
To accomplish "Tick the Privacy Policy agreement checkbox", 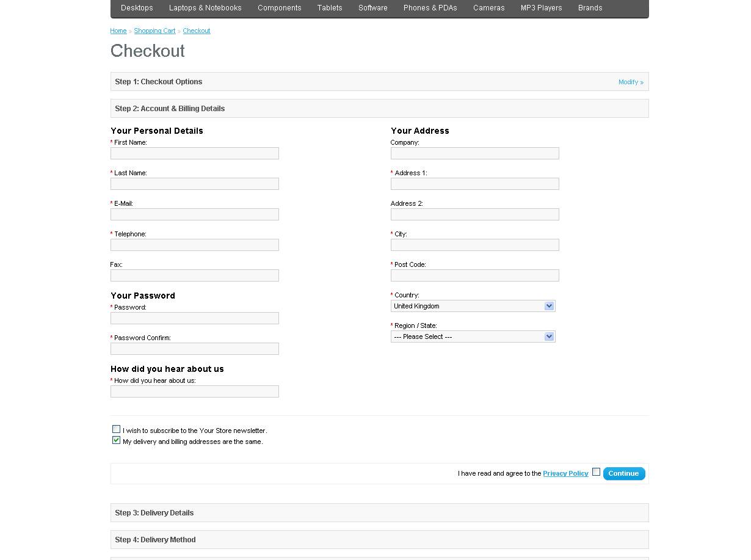I will coord(596,471).
